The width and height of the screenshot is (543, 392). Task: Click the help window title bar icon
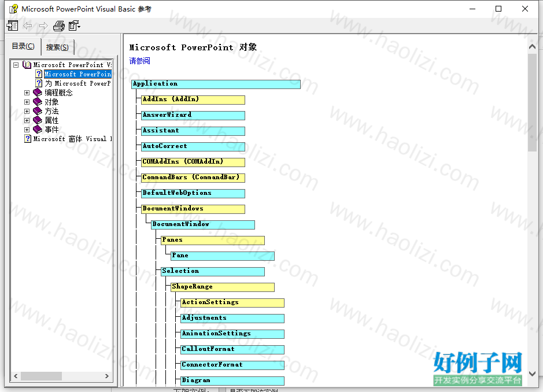click(13, 9)
